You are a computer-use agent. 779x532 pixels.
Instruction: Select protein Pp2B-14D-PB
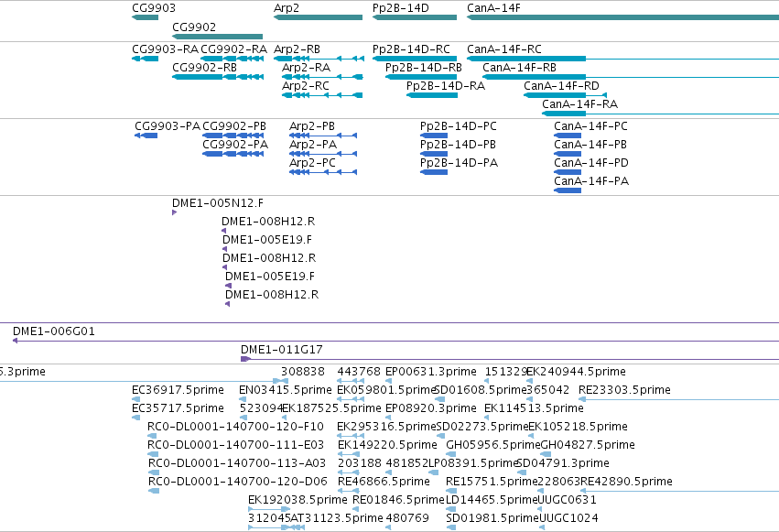pos(434,154)
